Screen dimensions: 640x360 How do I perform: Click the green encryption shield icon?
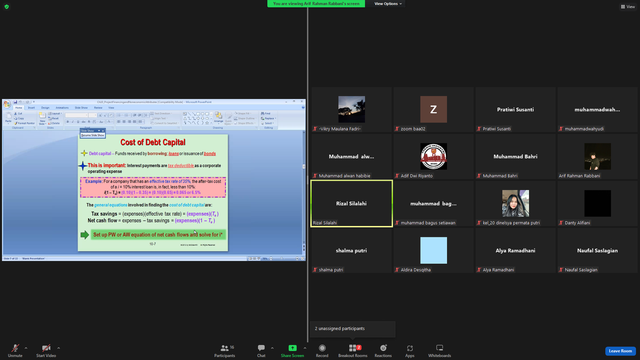7,7
